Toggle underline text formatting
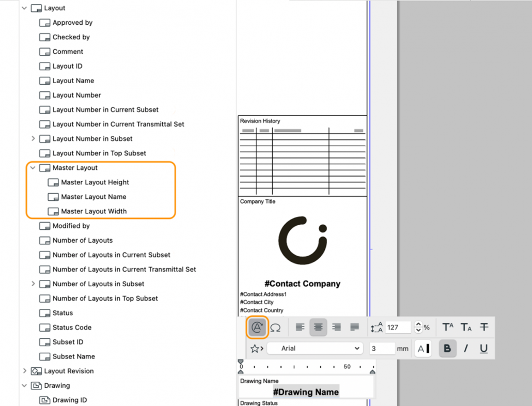Screen dimensions: 532x406 483,348
